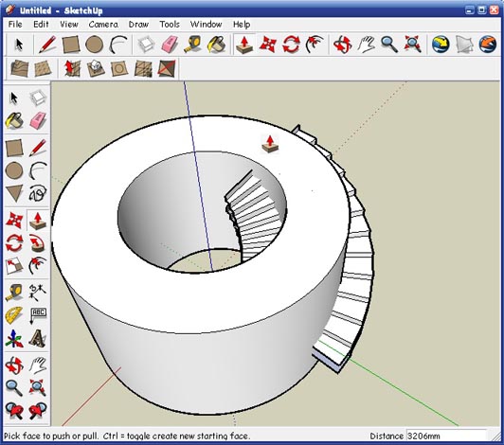Image resolution: width=504 pixels, height=445 pixels.
Task: Click the Freehand tool in left palette
Action: (x=38, y=193)
